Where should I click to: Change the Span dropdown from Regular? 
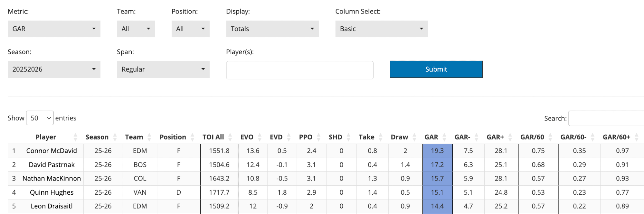(x=163, y=69)
